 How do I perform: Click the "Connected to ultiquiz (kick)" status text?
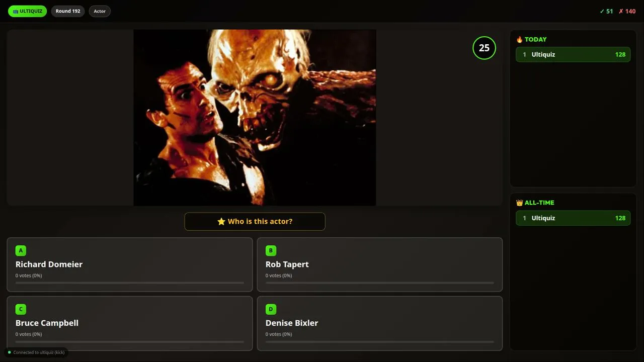(39, 352)
